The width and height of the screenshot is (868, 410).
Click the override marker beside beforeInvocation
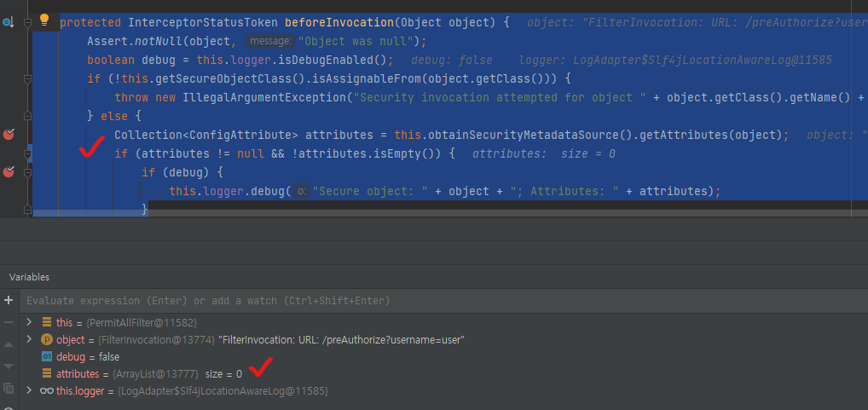tap(9, 23)
